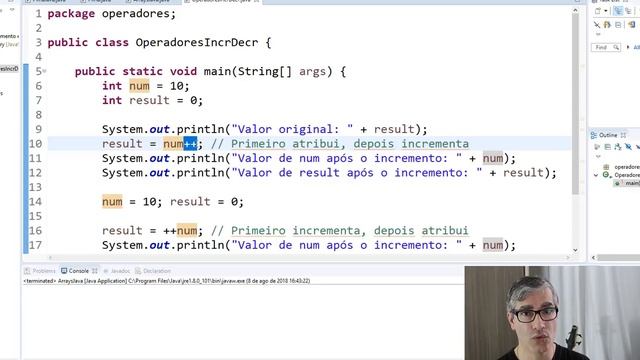The height and width of the screenshot is (360, 640).
Task: Close the Outline view via its tab icon
Action: click(x=623, y=135)
